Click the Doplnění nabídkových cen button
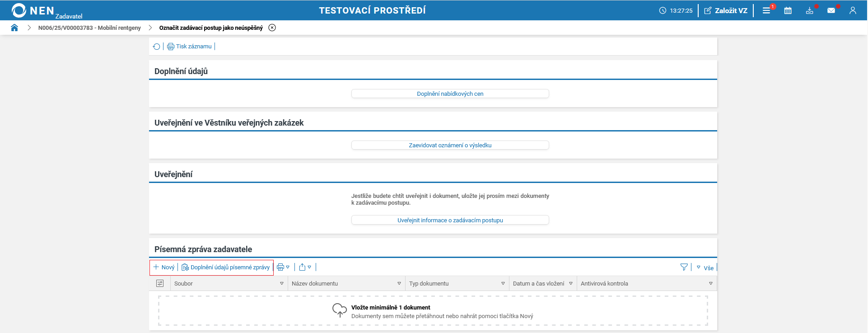The image size is (868, 333). click(450, 94)
